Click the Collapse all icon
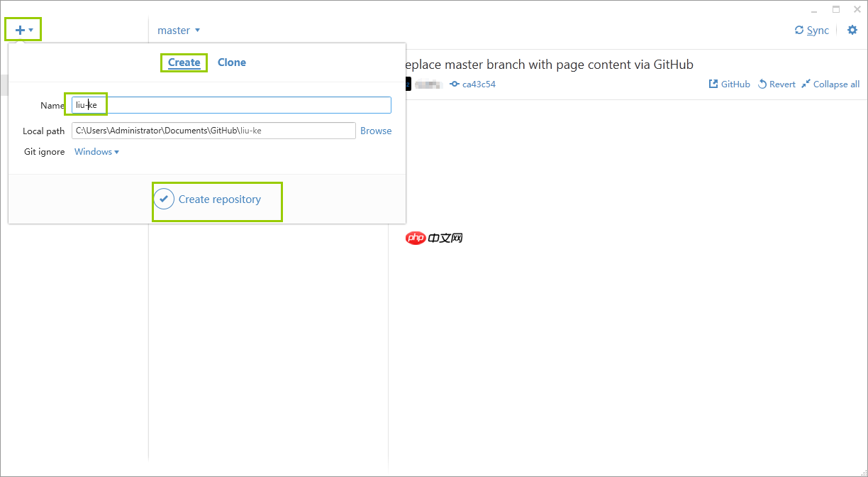 805,84
